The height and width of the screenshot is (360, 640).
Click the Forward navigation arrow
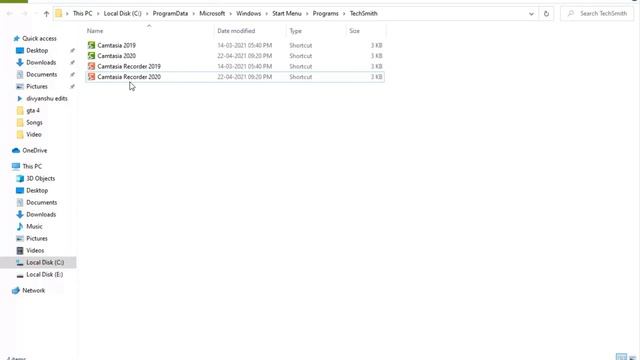click(24, 13)
